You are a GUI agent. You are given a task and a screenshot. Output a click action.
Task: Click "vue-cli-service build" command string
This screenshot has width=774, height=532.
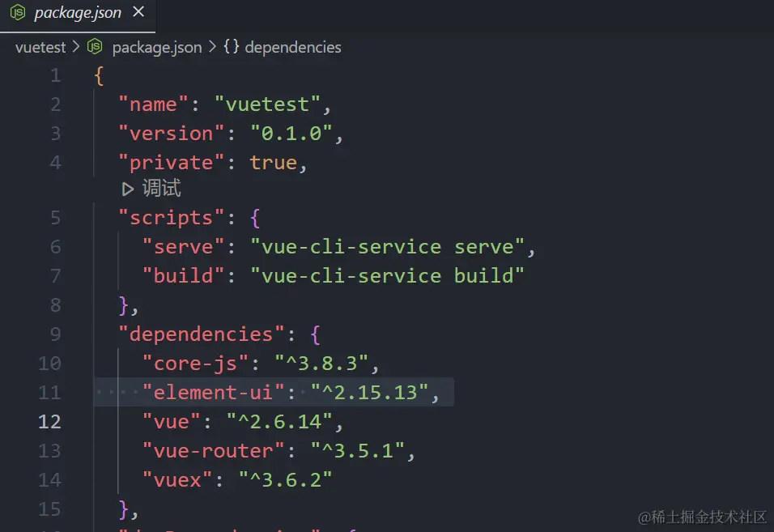[388, 276]
